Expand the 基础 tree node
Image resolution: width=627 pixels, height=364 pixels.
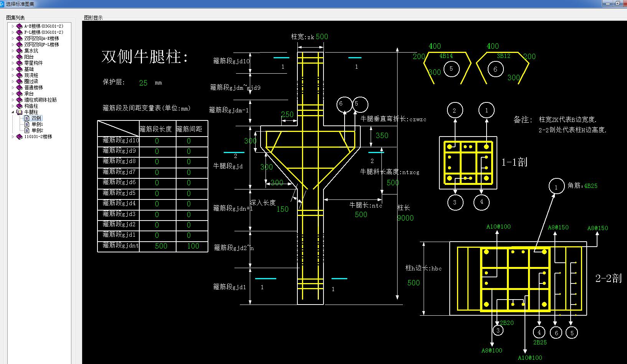[13, 69]
